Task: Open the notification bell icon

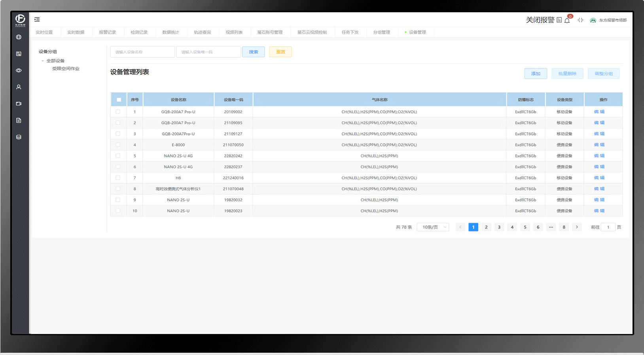Action: click(x=567, y=21)
